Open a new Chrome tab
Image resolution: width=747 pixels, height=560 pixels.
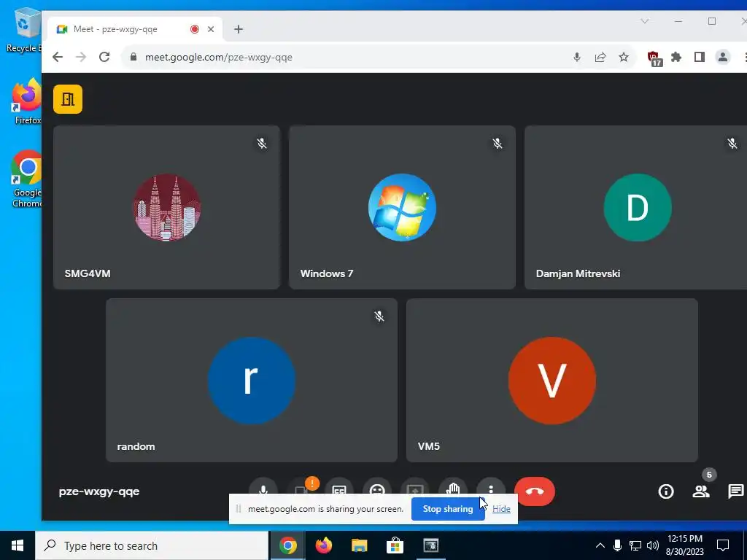point(239,29)
